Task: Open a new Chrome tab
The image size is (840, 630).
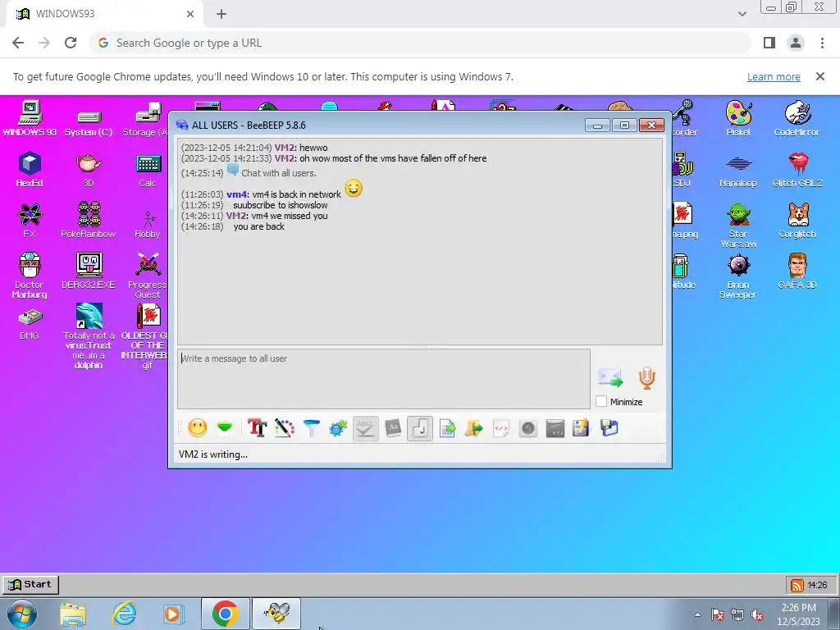Action: pos(221,14)
